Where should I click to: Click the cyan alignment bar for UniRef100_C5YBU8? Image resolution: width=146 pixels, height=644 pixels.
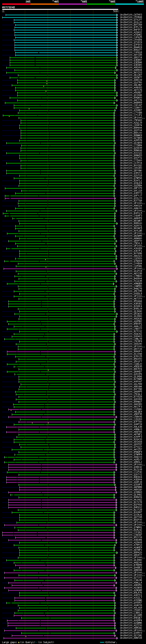click(x=60, y=18)
